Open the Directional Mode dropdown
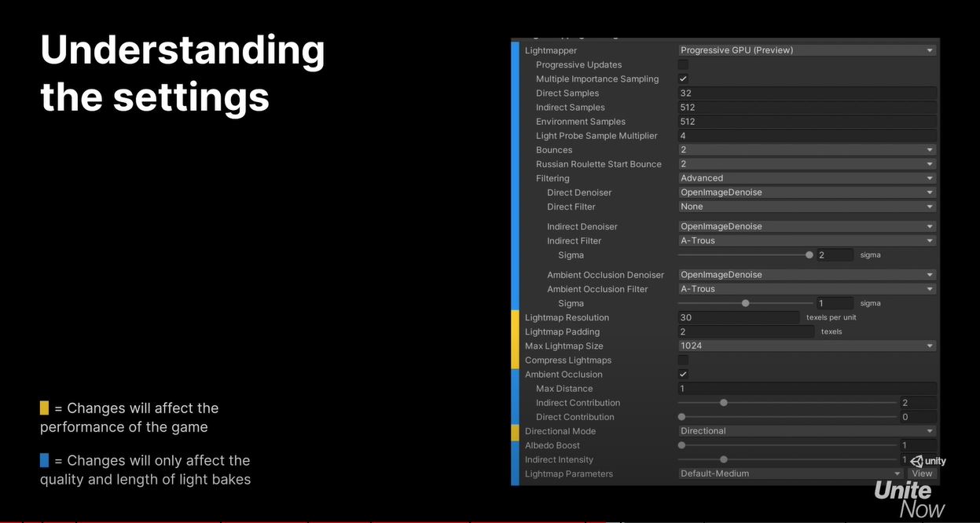 coord(806,430)
